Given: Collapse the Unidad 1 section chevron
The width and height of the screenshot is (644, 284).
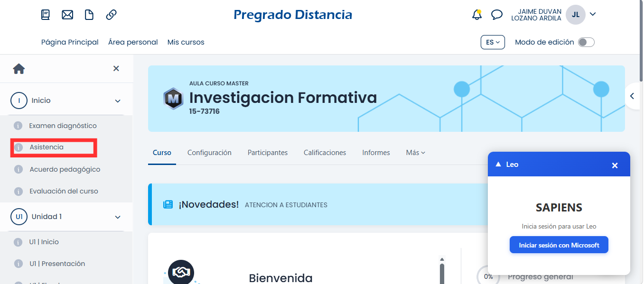Looking at the screenshot, I should click(118, 217).
